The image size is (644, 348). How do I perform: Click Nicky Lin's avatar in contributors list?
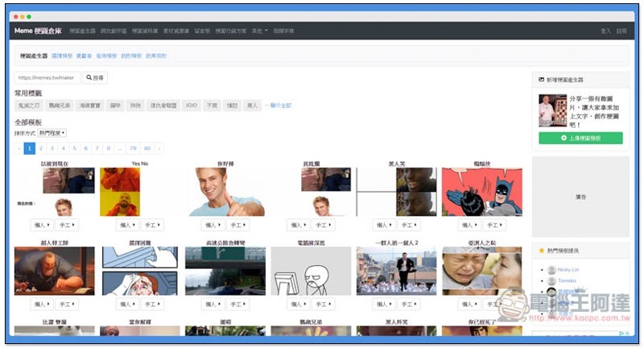coord(551,269)
